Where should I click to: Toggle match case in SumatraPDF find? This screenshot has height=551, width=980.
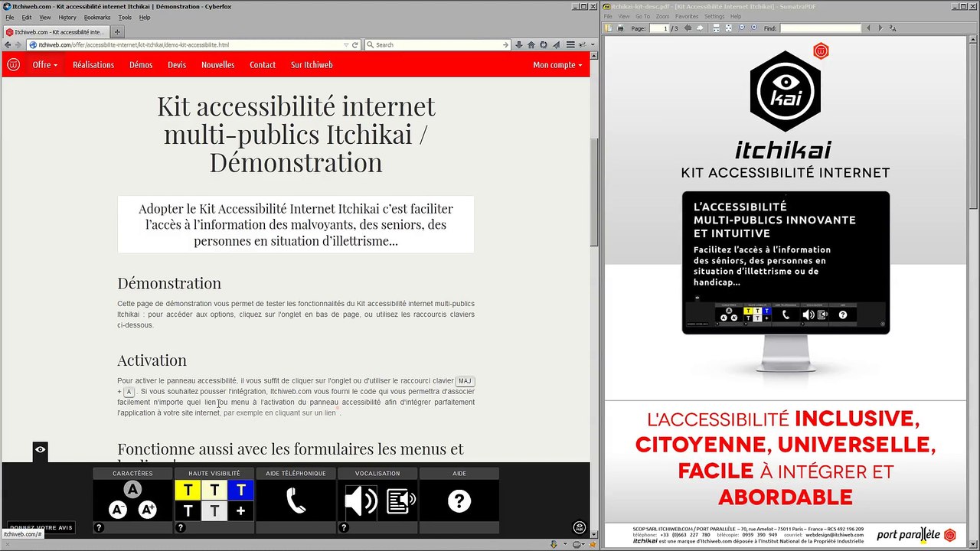point(893,28)
